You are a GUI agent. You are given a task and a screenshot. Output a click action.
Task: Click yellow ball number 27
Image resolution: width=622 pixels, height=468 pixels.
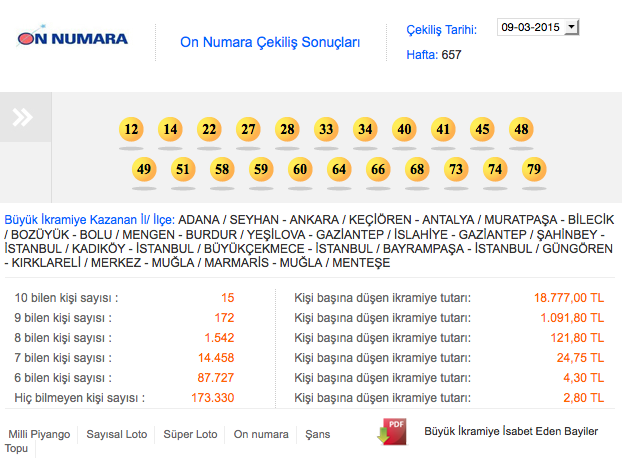[248, 129]
